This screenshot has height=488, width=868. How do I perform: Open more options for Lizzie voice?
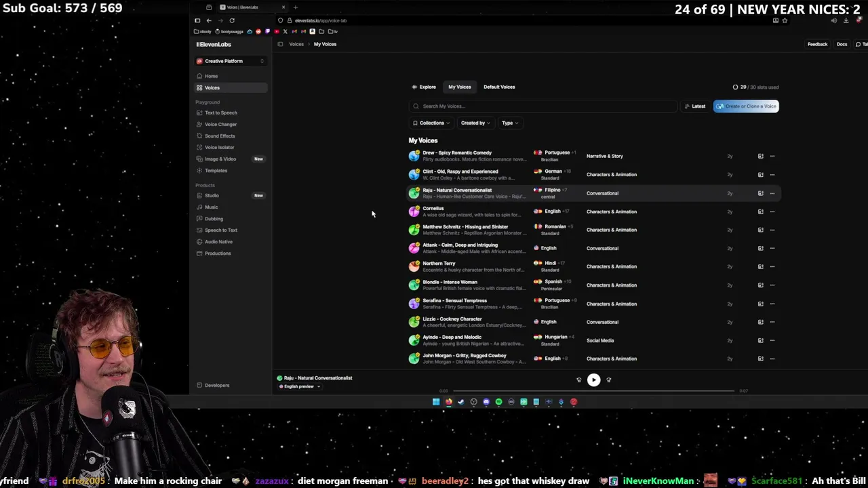pos(772,322)
